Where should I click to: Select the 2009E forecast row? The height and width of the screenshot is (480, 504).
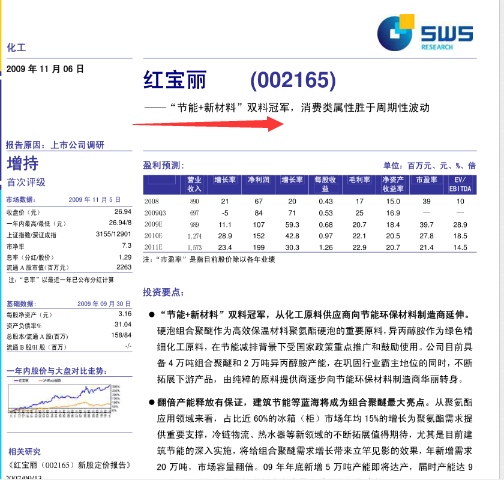coord(310,225)
